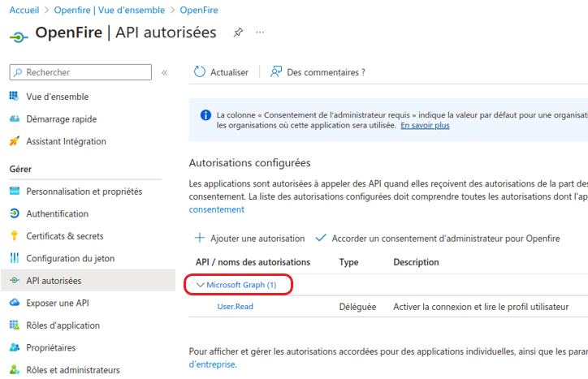Click the API / noms des autorisations header
588x379 pixels.
click(253, 262)
